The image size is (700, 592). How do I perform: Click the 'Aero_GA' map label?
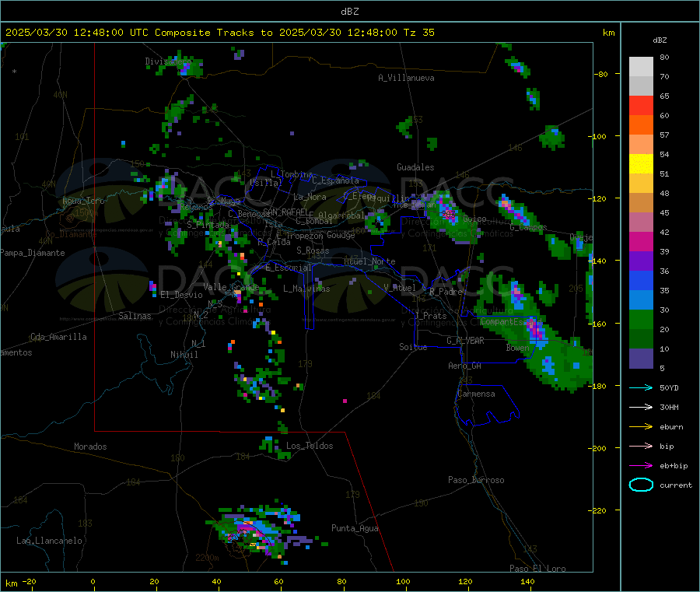point(465,366)
